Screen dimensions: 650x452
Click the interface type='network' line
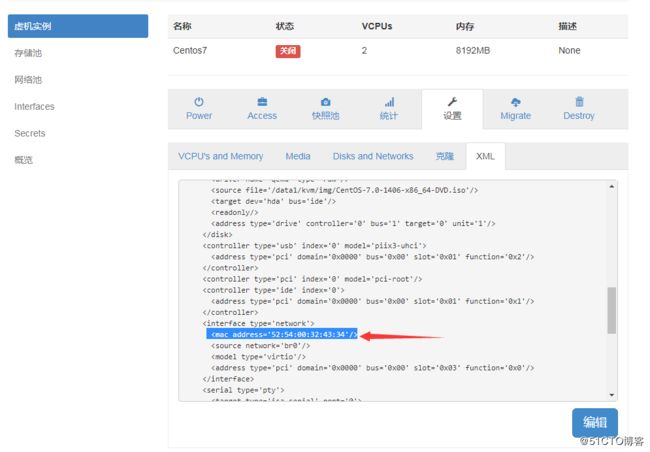258,323
